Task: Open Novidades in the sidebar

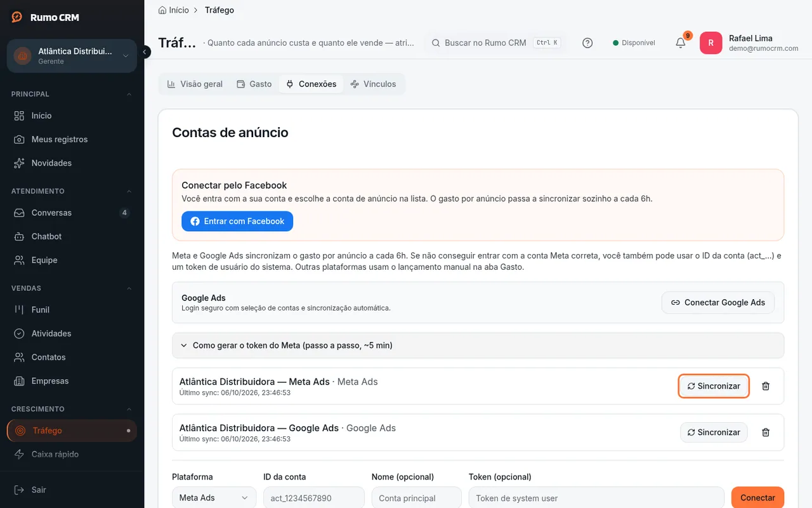Action: click(x=72, y=163)
